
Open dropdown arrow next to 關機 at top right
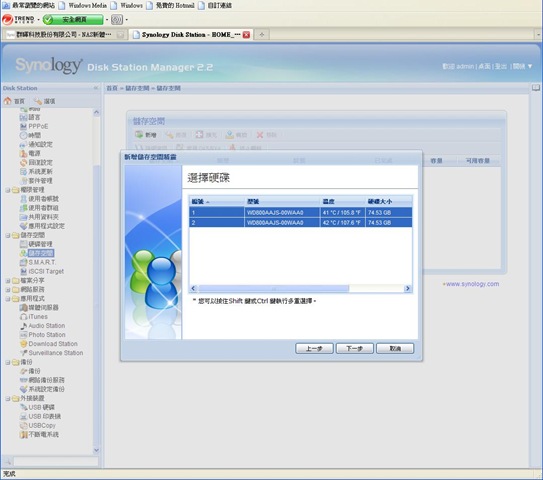(530, 66)
